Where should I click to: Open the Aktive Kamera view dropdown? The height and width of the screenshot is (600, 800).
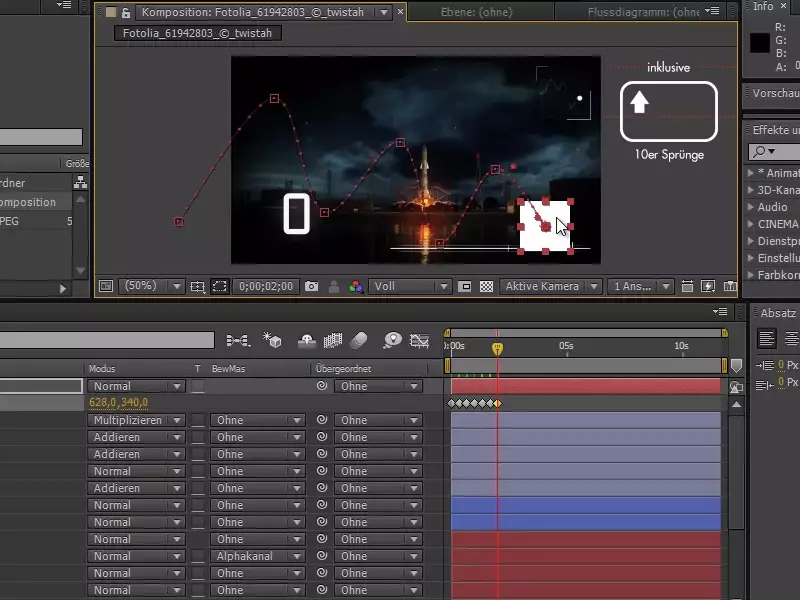pyautogui.click(x=552, y=286)
